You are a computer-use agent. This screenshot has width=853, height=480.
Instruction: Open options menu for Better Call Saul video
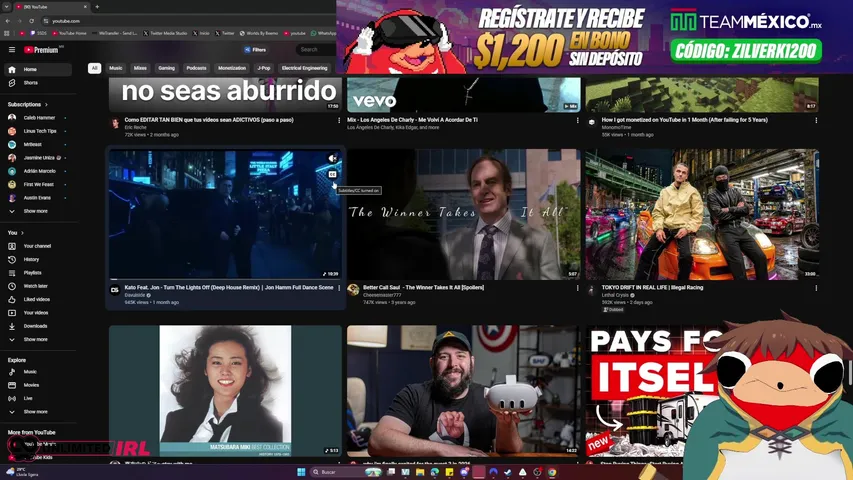point(578,288)
